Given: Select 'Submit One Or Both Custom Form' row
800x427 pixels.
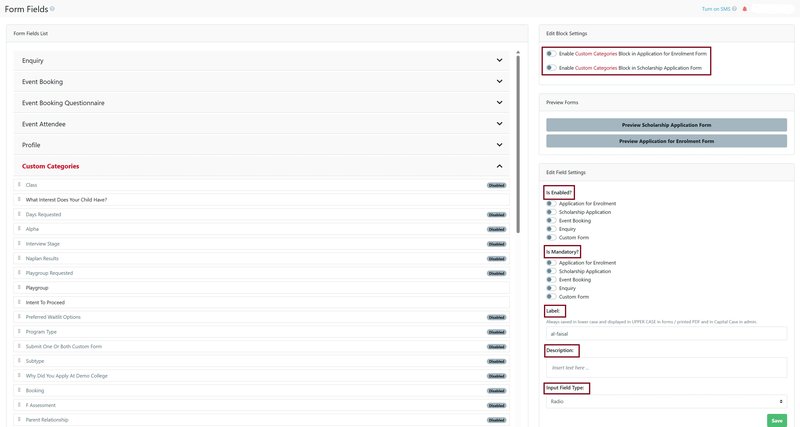Looking at the screenshot, I should point(261,346).
